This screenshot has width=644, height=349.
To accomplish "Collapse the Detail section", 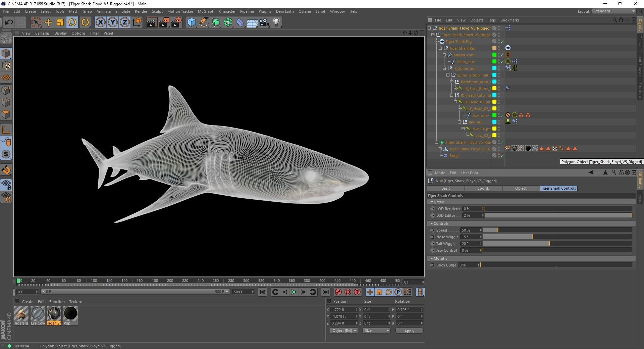I will (x=432, y=202).
